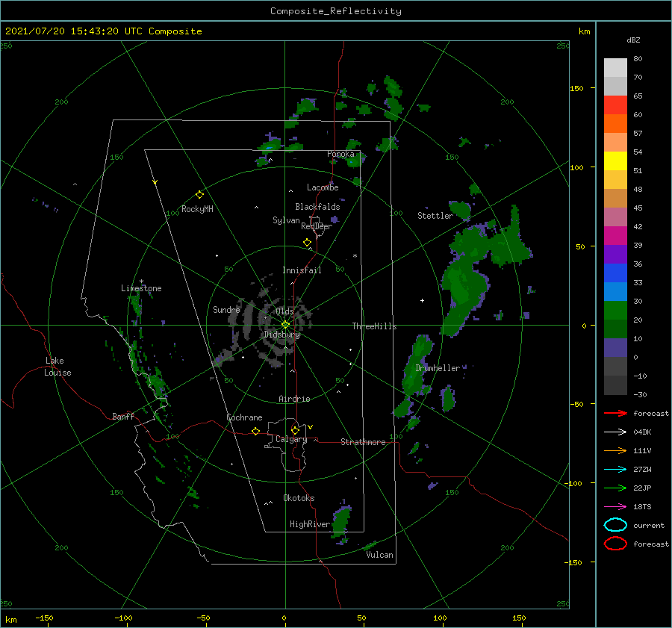Click the Banff town label
The image size is (672, 628).
[123, 416]
